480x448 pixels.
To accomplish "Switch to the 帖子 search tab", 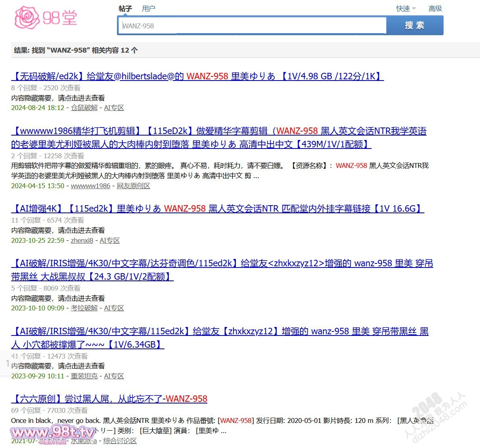I will 125,8.
